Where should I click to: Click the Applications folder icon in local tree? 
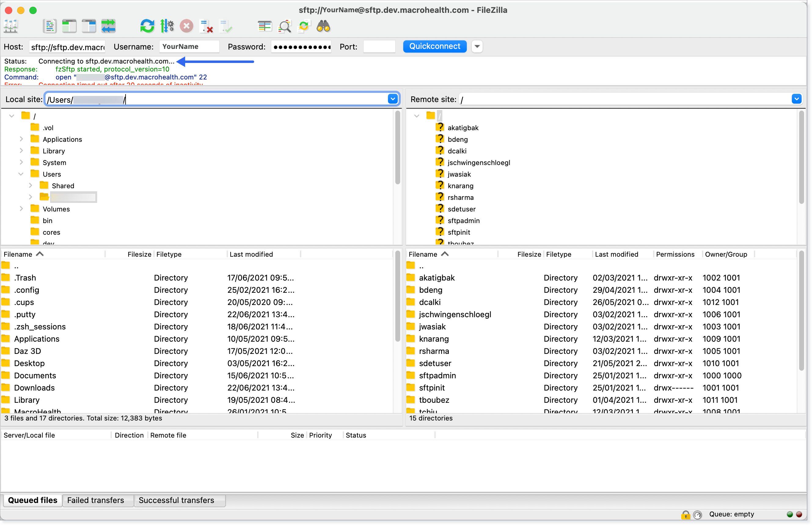point(35,139)
